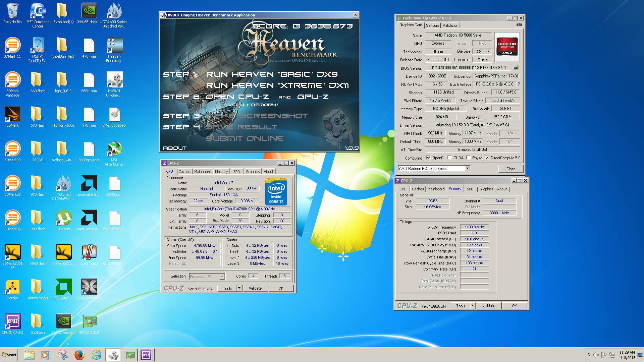Open 3DMark03 desktop shortcut

(x=12, y=151)
